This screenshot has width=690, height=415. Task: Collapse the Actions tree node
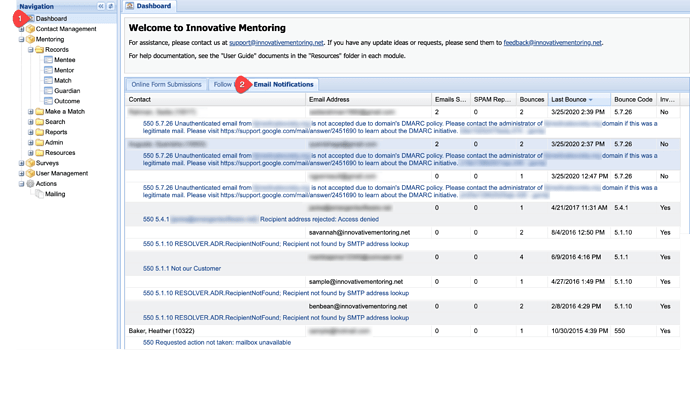[x=21, y=184]
